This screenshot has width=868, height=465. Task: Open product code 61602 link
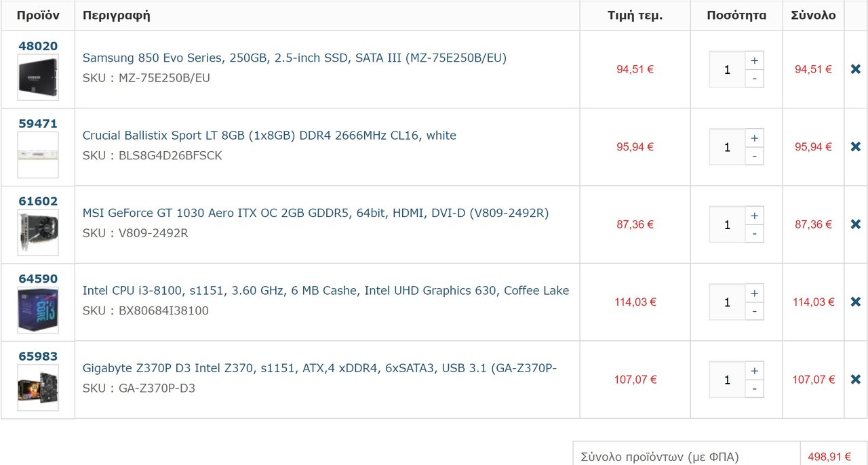tap(38, 201)
